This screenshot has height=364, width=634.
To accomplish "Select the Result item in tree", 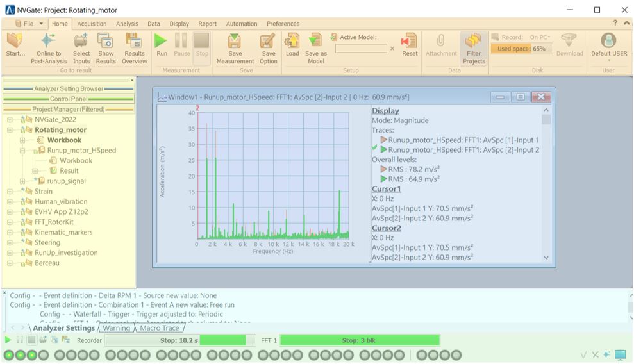I will coord(69,171).
